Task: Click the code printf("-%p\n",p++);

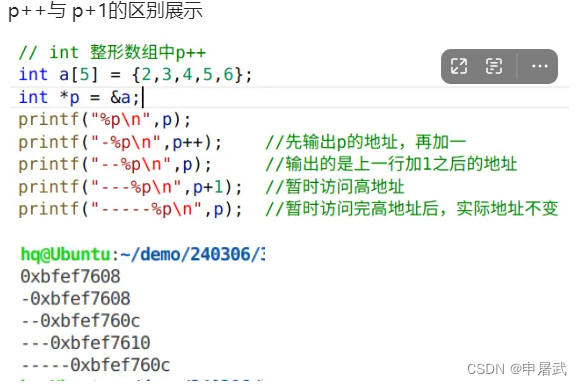Action: 120,142
